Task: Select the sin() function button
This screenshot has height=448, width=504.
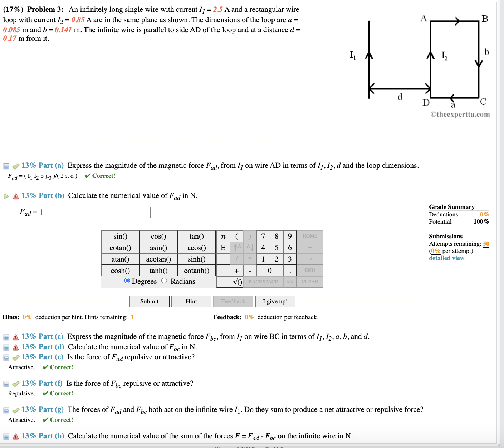Action: point(120,236)
